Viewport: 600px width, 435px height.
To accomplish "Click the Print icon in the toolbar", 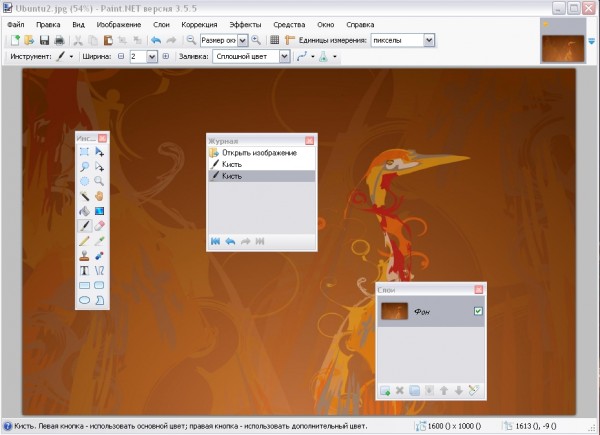I will [x=59, y=40].
